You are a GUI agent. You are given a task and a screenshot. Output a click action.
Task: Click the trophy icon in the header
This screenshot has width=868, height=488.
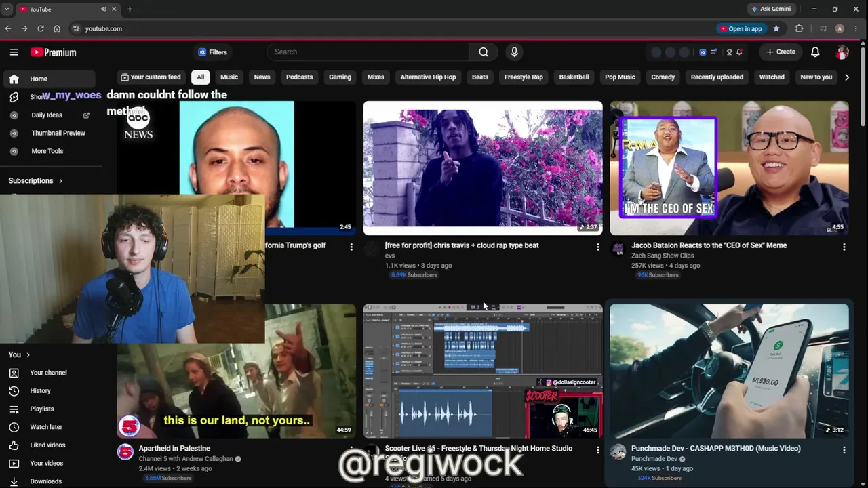pyautogui.click(x=729, y=52)
